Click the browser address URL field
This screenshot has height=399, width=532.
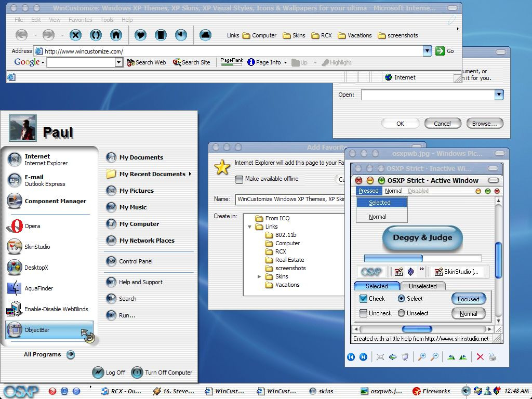[229, 51]
